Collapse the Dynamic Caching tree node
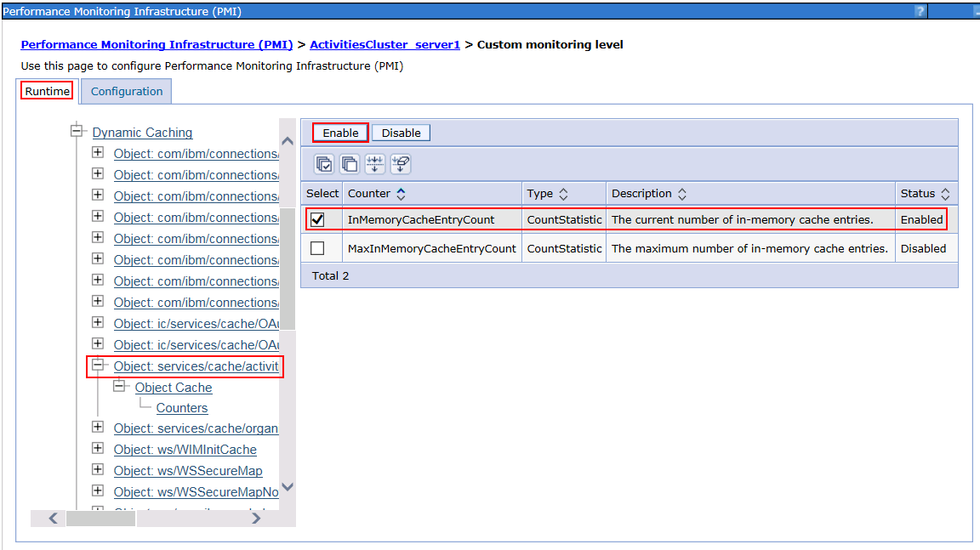Screen dimensions: 980x550 (x=77, y=131)
